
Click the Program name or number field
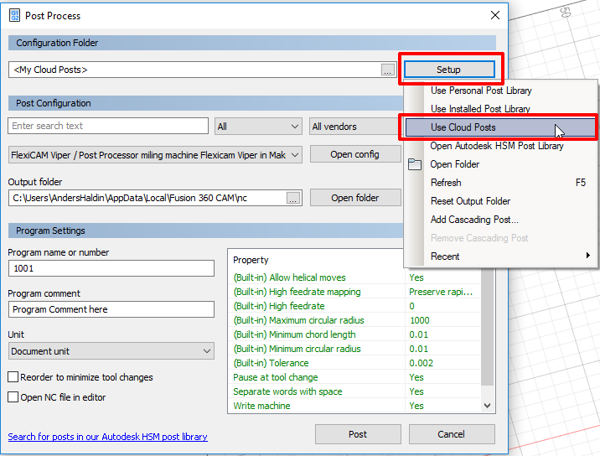click(x=110, y=268)
